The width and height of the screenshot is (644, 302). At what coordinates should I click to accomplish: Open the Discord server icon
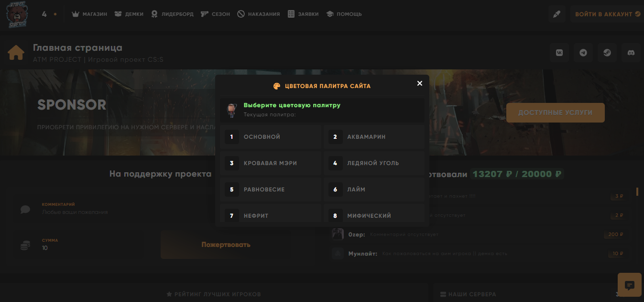click(x=631, y=53)
